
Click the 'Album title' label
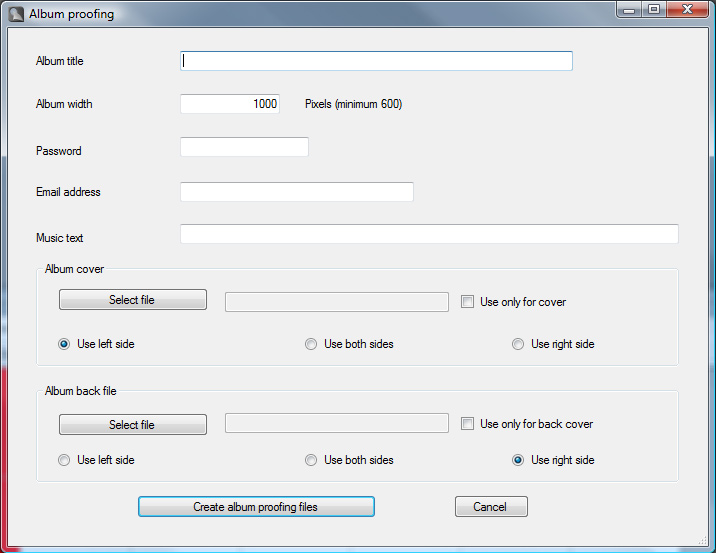[x=60, y=61]
